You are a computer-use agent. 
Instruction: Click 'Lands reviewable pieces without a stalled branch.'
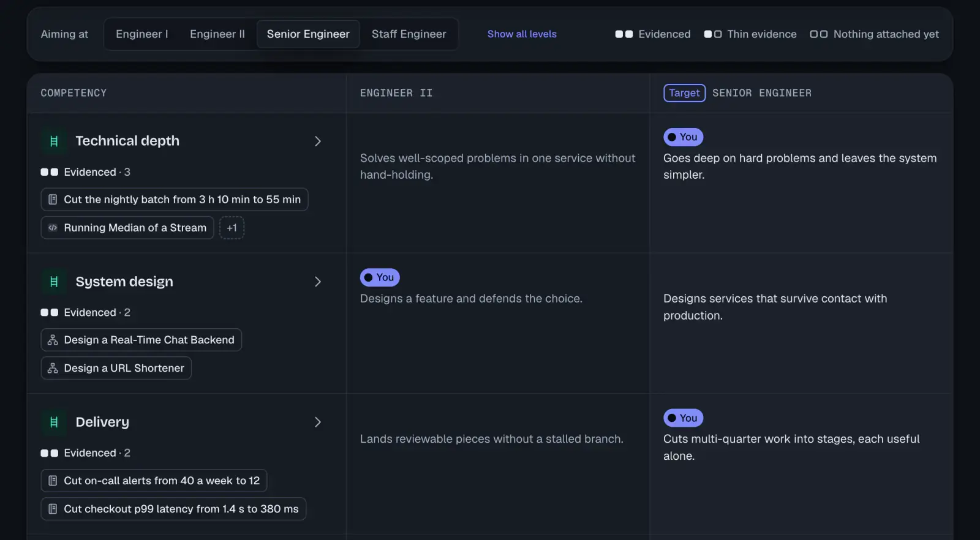coord(491,439)
